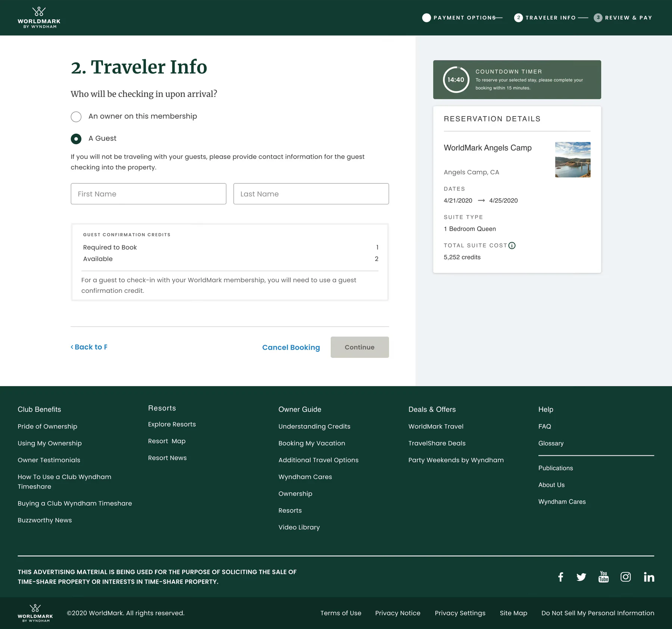Image resolution: width=672 pixels, height=629 pixels.
Task: Click the 4/21/2020 check-in date
Action: [x=458, y=201]
